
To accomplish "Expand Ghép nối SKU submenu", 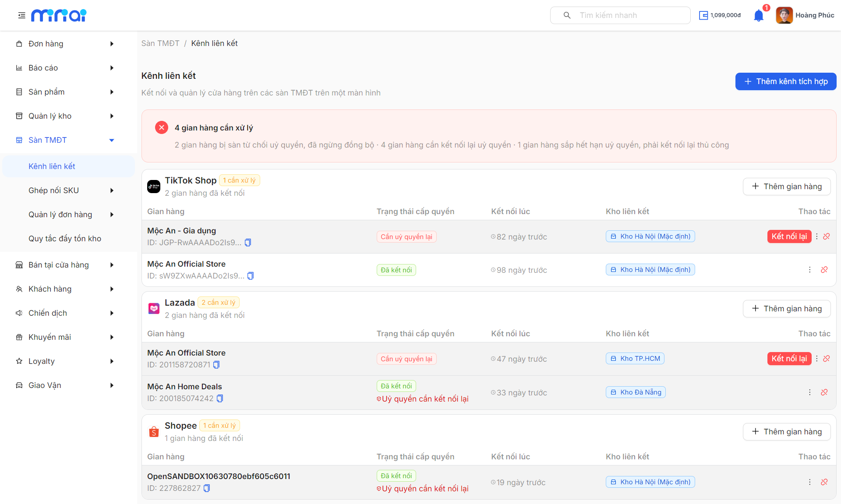I will (x=70, y=190).
